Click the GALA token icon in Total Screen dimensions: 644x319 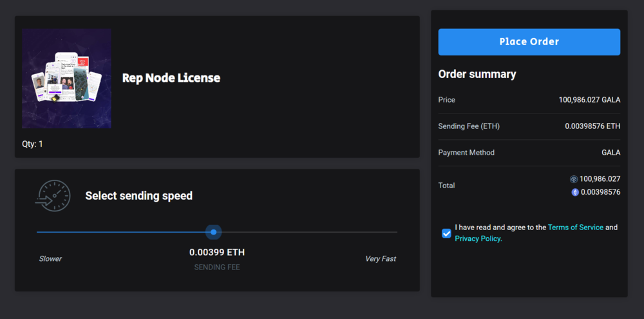[x=573, y=179]
